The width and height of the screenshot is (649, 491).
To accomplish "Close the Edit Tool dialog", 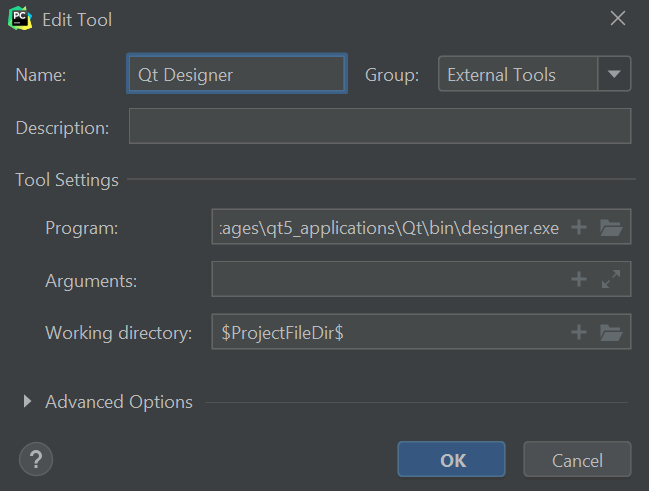I will (x=618, y=19).
